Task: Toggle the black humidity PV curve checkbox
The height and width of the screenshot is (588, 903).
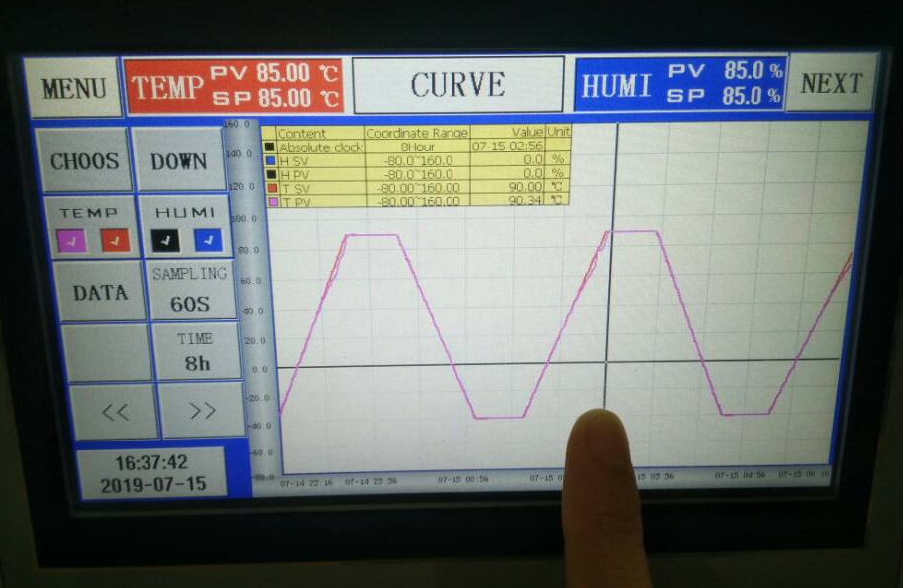Action: pos(165,240)
